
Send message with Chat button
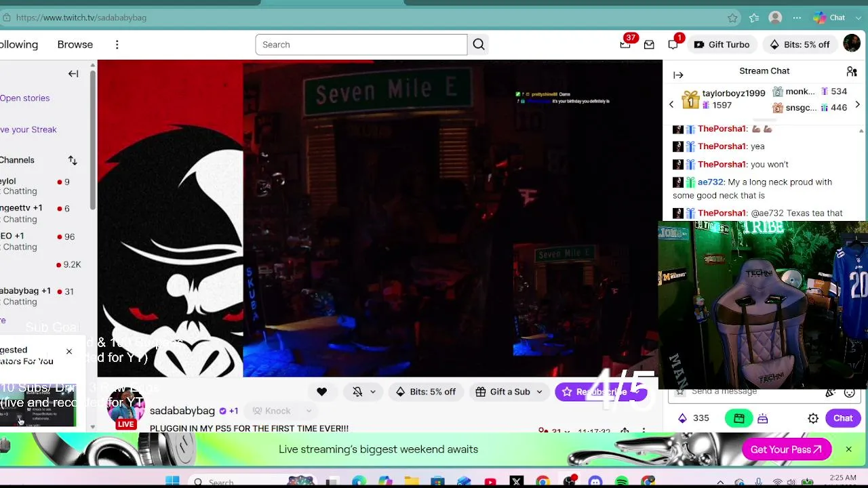pos(843,418)
